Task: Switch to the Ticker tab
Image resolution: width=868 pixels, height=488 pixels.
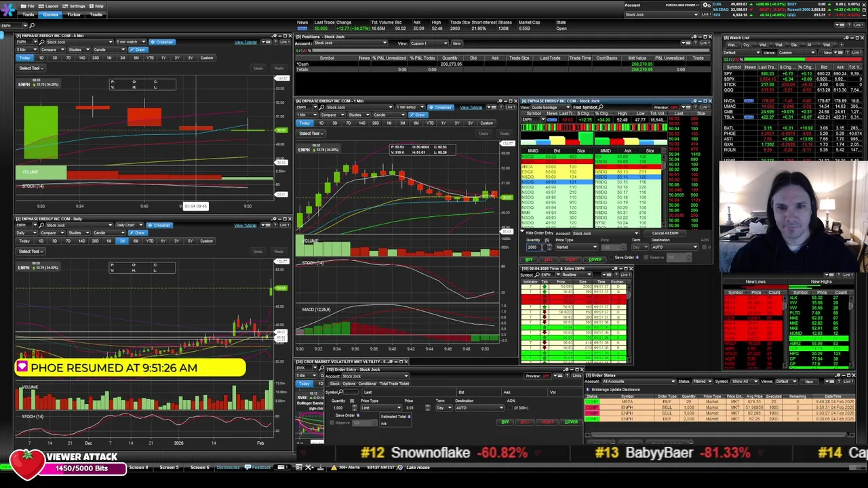Action: click(74, 14)
